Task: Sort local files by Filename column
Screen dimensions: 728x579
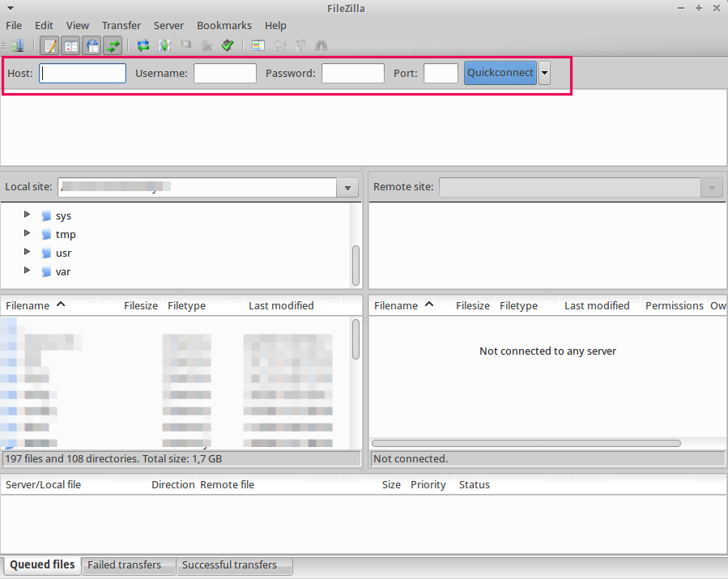Action: click(x=49, y=305)
